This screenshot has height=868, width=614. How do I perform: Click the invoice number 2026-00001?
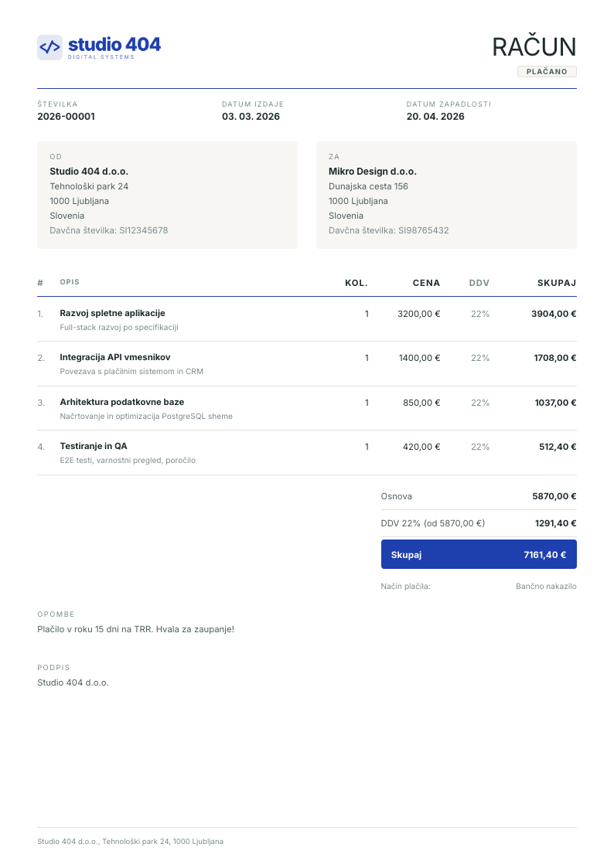coord(66,116)
